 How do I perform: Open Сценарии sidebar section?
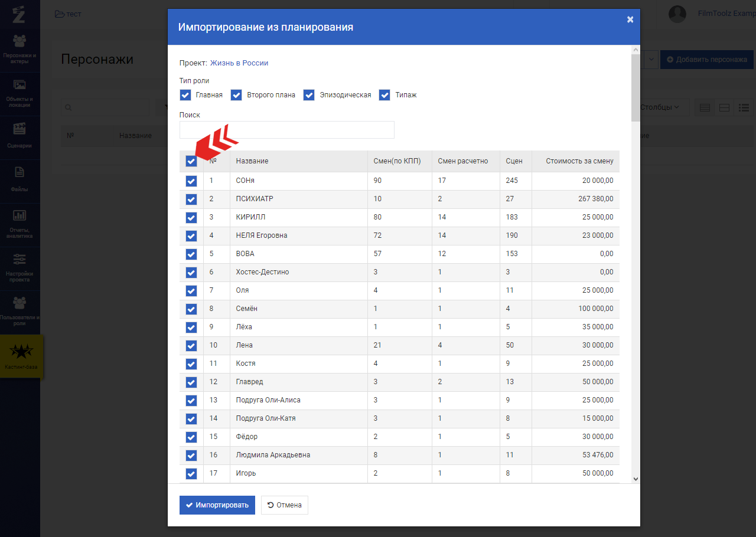point(19,137)
